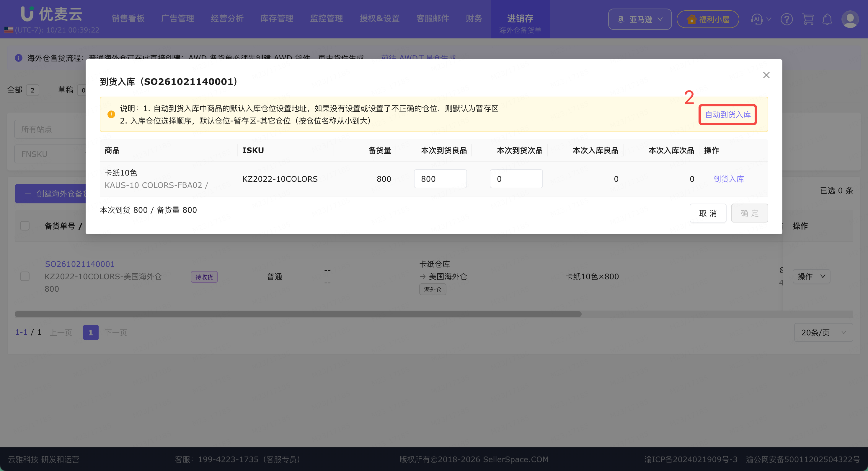Close the 到货入库 dialog
This screenshot has height=471, width=868.
click(x=766, y=75)
